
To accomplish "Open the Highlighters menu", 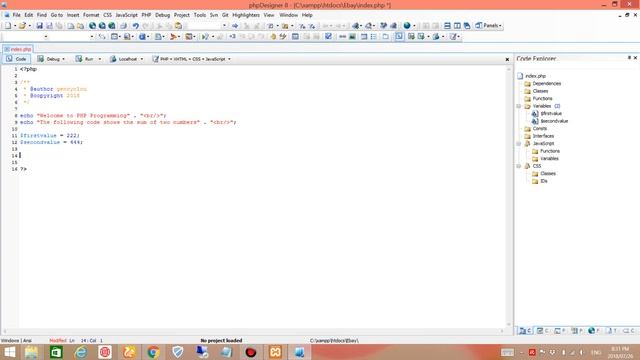I will (246, 15).
